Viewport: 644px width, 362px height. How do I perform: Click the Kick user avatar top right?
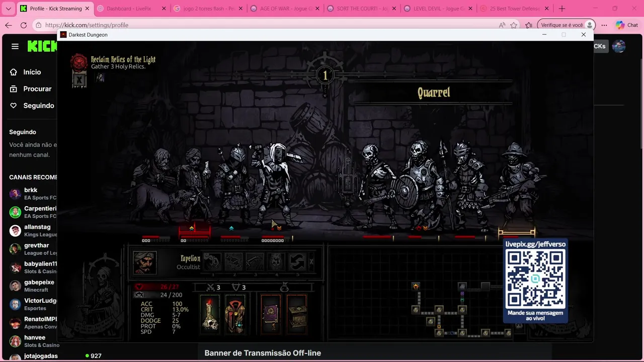click(x=618, y=46)
